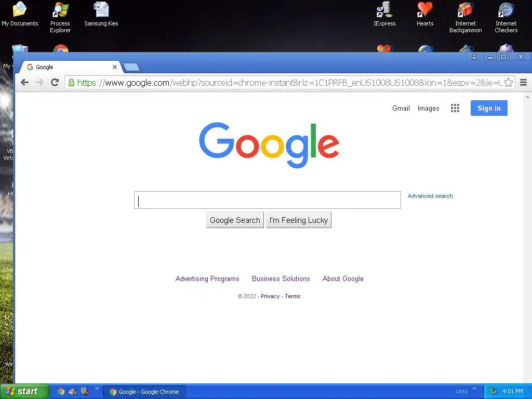Open the Privacy link
Image resolution: width=532 pixels, height=399 pixels.
click(270, 296)
